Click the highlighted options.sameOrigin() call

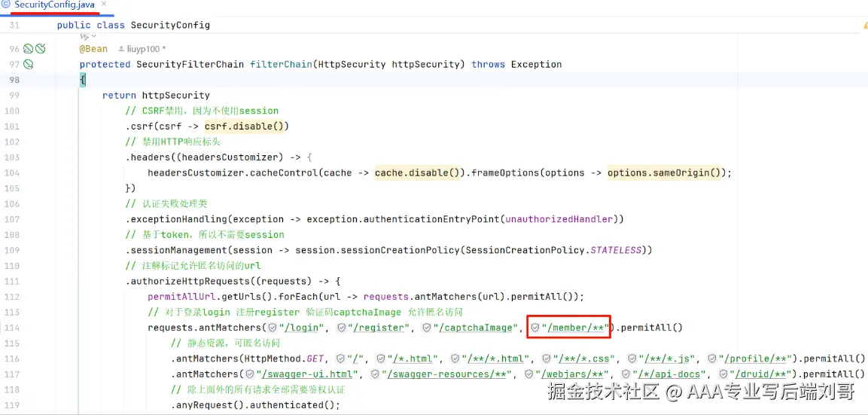point(664,173)
